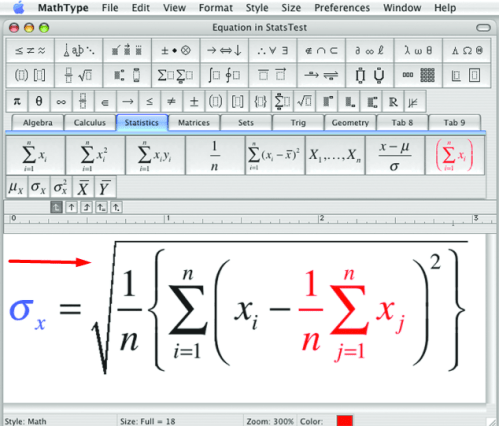The width and height of the screenshot is (499, 426).
Task: Select the decimal tab stop button
Action: click(116, 207)
